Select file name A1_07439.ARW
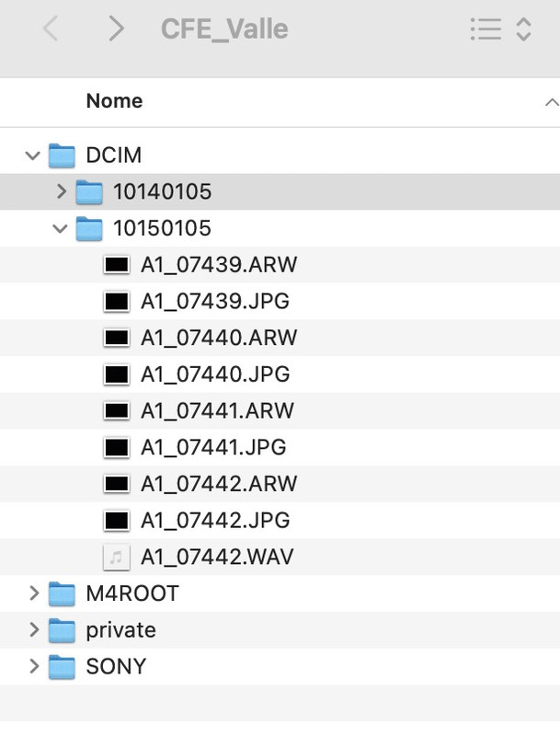Image resolution: width=560 pixels, height=736 pixels. [x=219, y=265]
